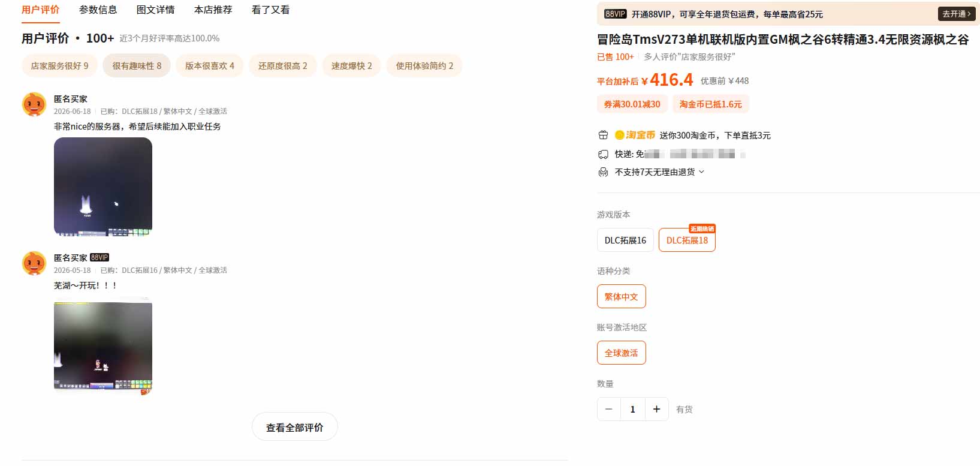
Task: Filter reviews by 很有趣味性 8
Action: tap(137, 66)
